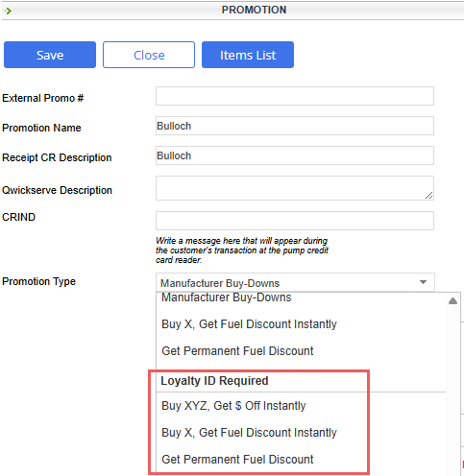This screenshot has height=476, width=464.
Task: Click the Close button
Action: point(149,55)
